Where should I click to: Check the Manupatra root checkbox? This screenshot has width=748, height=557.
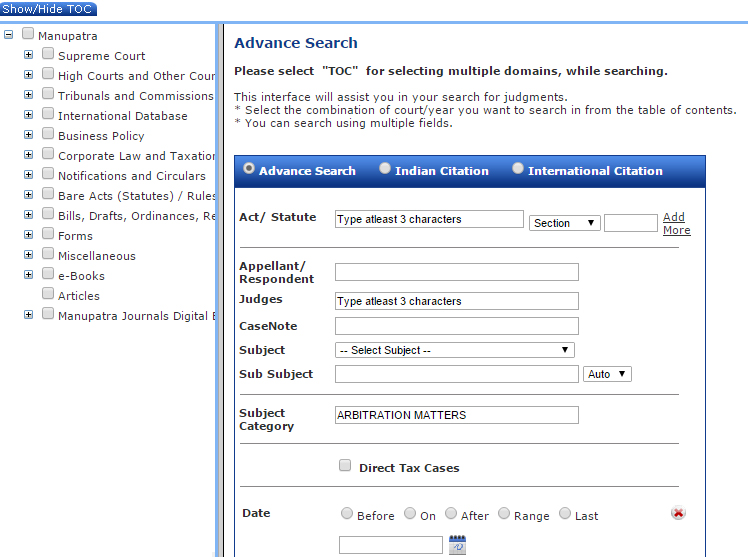28,33
